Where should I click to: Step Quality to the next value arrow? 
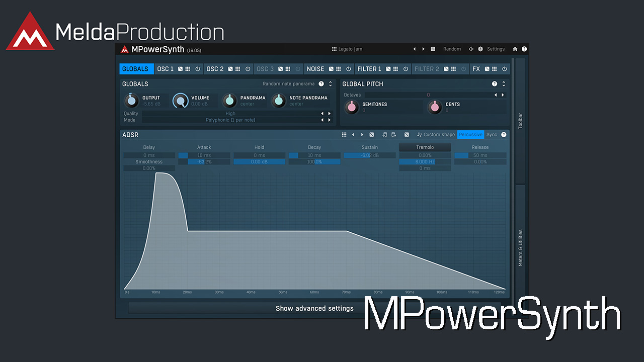click(330, 114)
